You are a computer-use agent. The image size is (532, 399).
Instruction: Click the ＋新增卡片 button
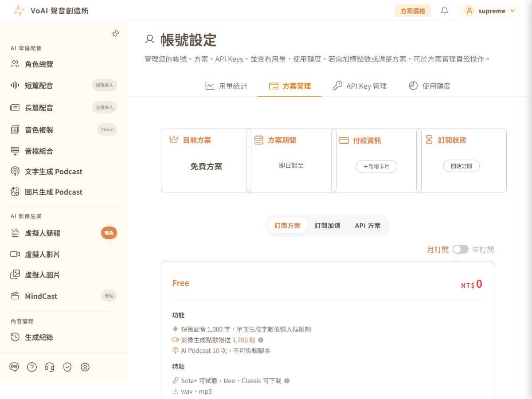click(376, 166)
